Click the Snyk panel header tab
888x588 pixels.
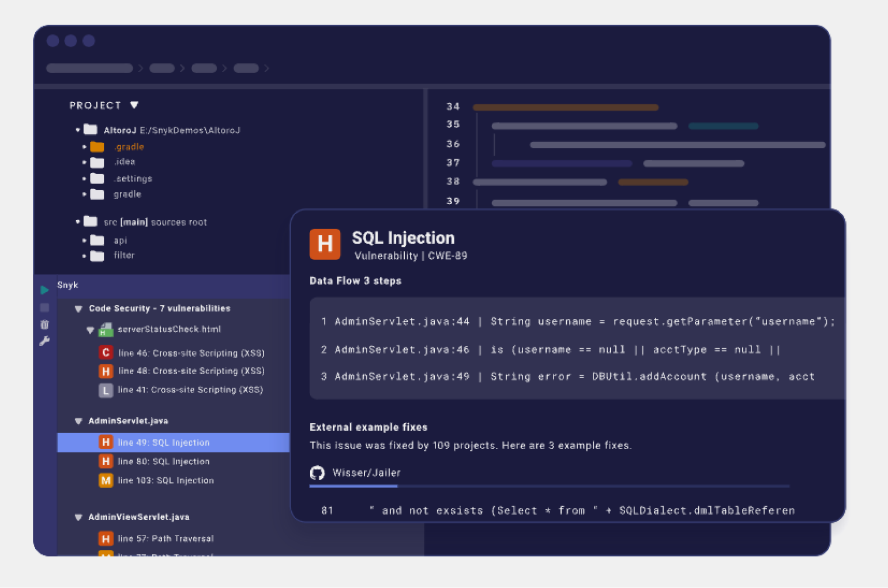pyautogui.click(x=67, y=285)
